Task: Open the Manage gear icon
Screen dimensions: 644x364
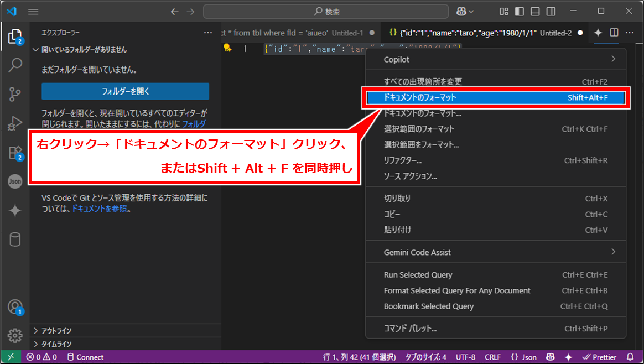Action: tap(15, 336)
